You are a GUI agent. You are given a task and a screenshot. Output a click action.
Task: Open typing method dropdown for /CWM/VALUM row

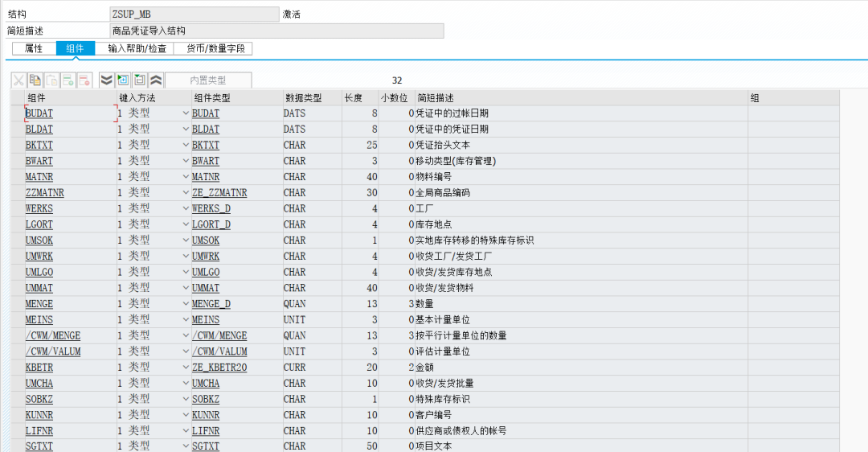186,351
